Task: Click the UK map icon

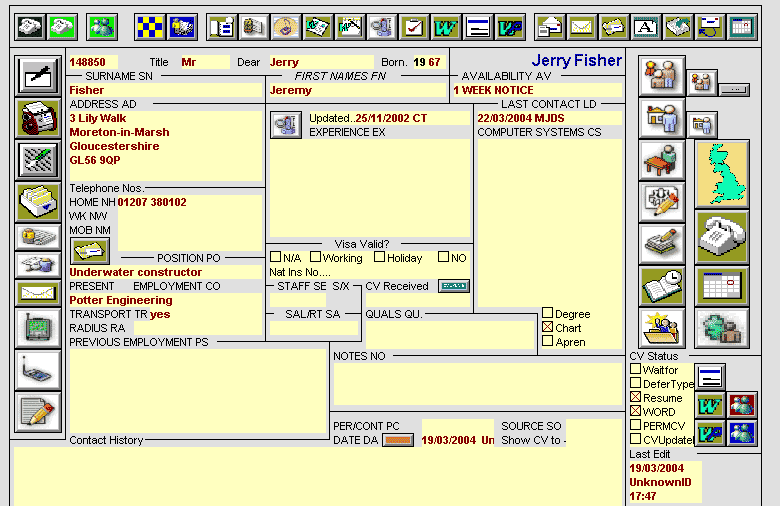Action: tap(721, 174)
